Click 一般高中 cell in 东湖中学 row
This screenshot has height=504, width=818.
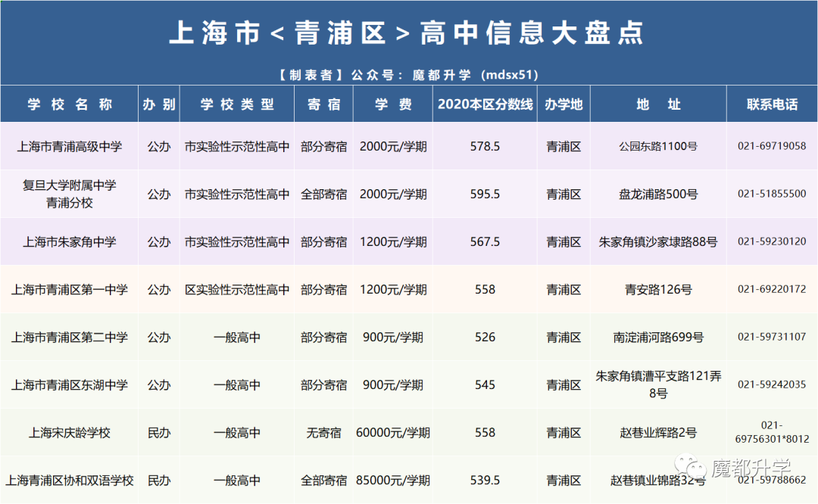click(237, 385)
